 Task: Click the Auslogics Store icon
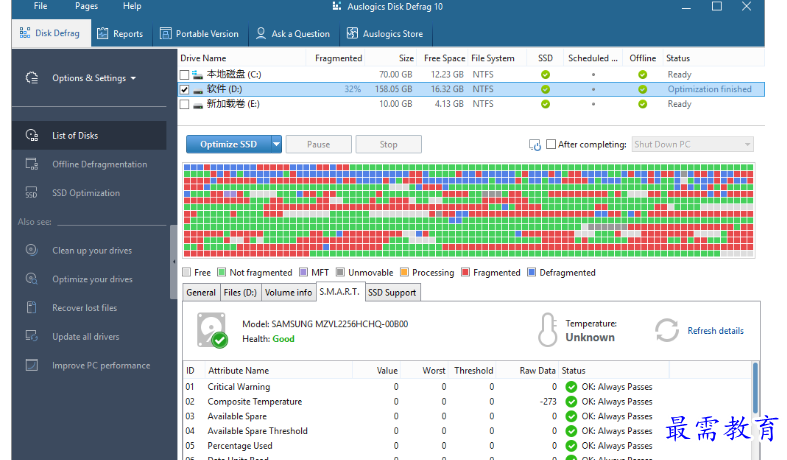pos(352,33)
